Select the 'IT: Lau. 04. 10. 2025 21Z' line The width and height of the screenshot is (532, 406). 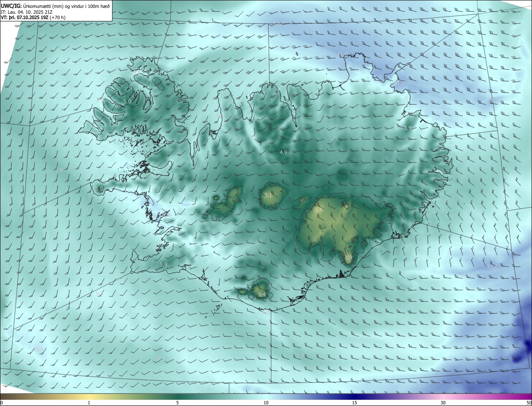27,12
